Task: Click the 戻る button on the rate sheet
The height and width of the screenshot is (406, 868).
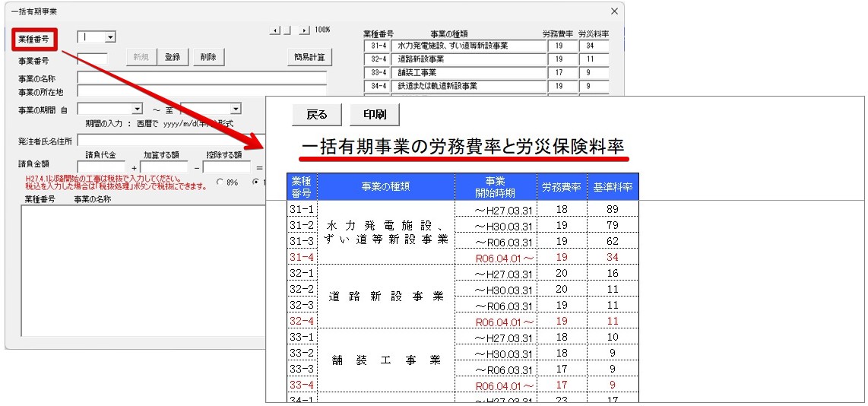Action: pyautogui.click(x=317, y=115)
